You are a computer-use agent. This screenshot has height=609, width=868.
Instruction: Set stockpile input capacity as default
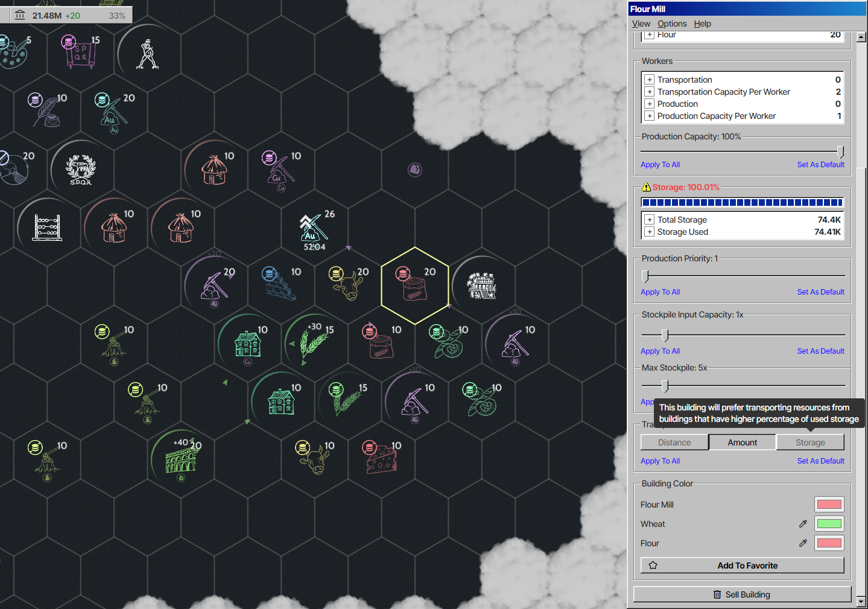click(820, 351)
